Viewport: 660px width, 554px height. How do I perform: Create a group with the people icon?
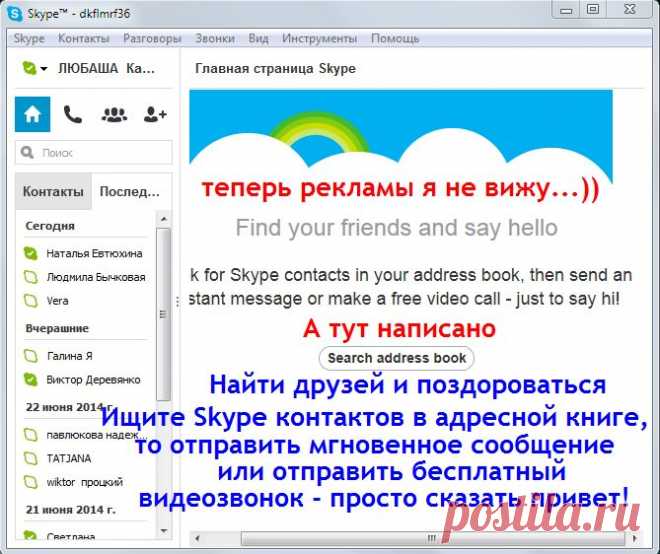point(114,115)
